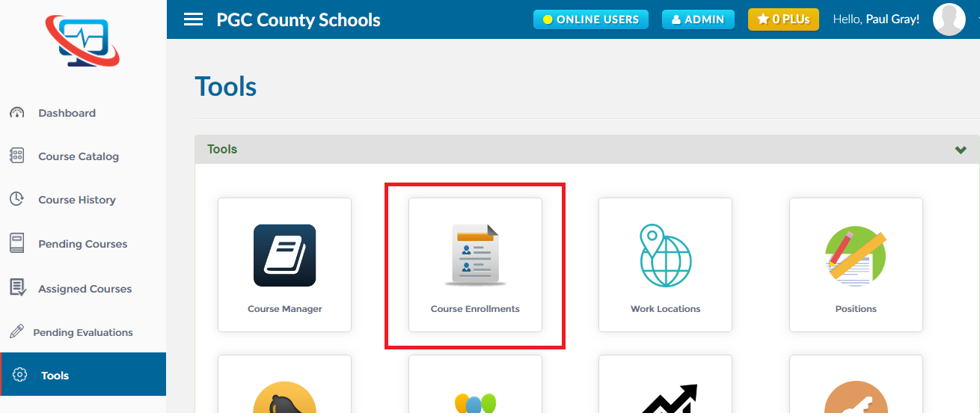Click the Course Manager label

[285, 309]
